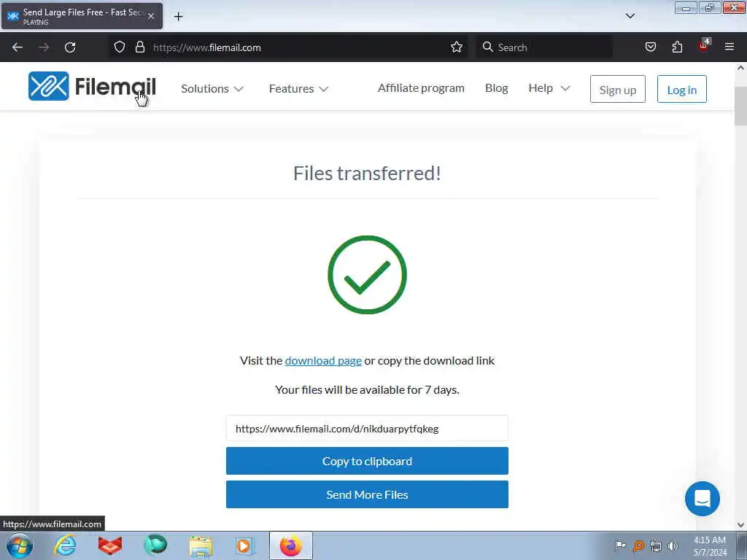Open the Extensions puzzle icon
The height and width of the screenshot is (560, 747).
tap(677, 47)
